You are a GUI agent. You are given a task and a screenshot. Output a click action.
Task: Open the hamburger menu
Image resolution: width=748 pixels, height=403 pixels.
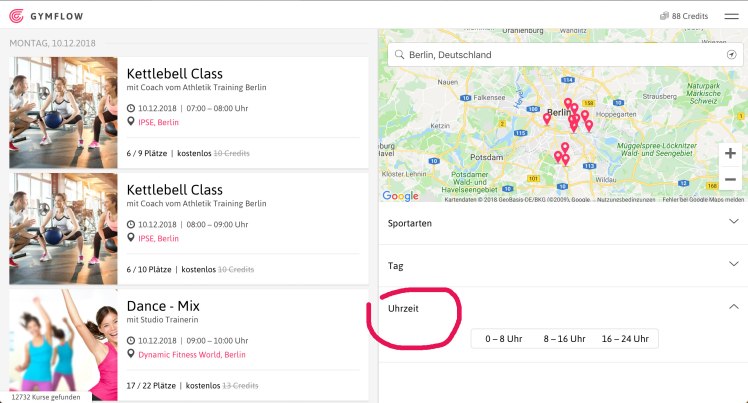click(x=730, y=16)
